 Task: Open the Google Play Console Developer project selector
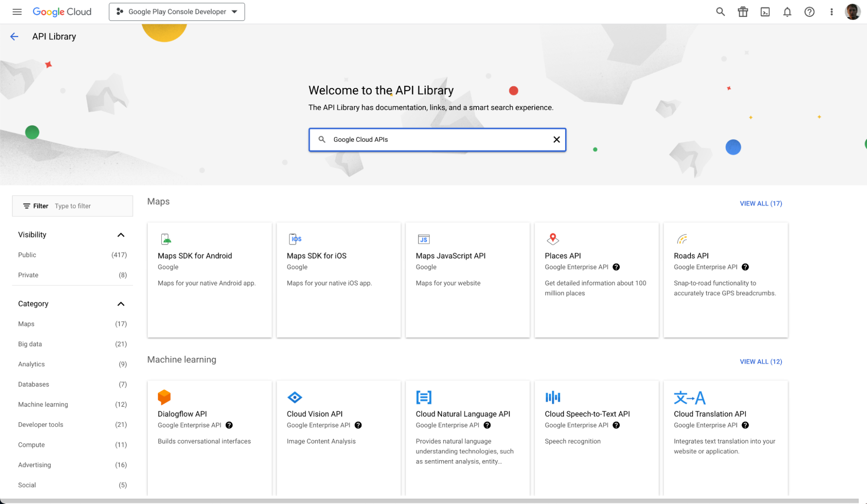[x=177, y=12]
